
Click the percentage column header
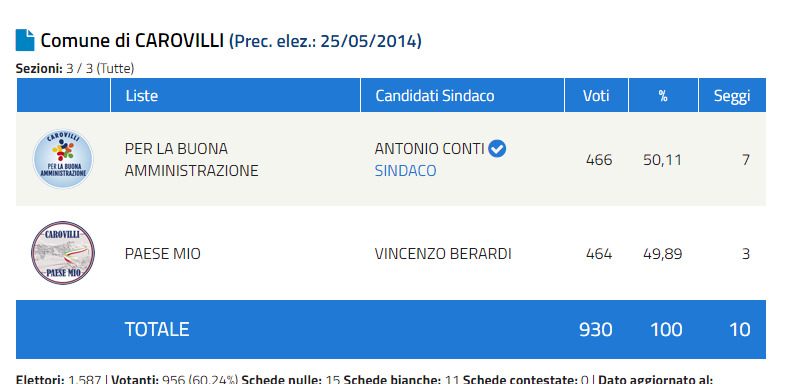(663, 95)
